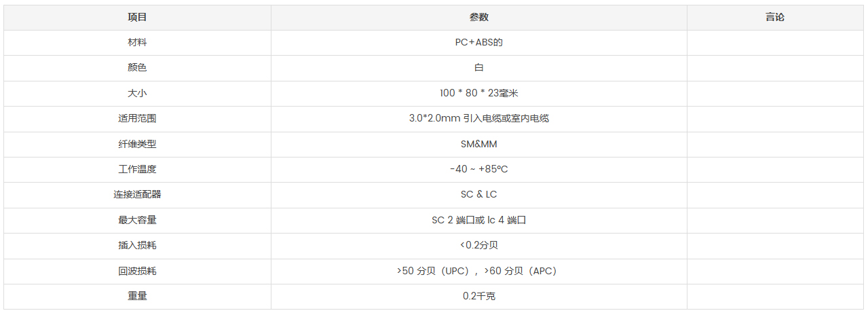Select the 3.0*2.0mm 引入电缆 cell
The width and height of the screenshot is (868, 315).
(479, 118)
